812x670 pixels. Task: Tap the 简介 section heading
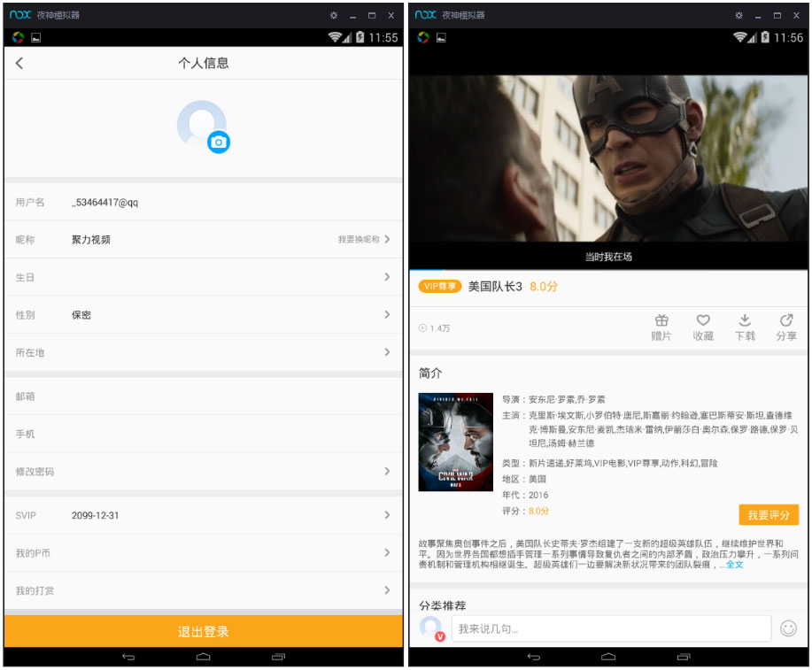tap(430, 373)
